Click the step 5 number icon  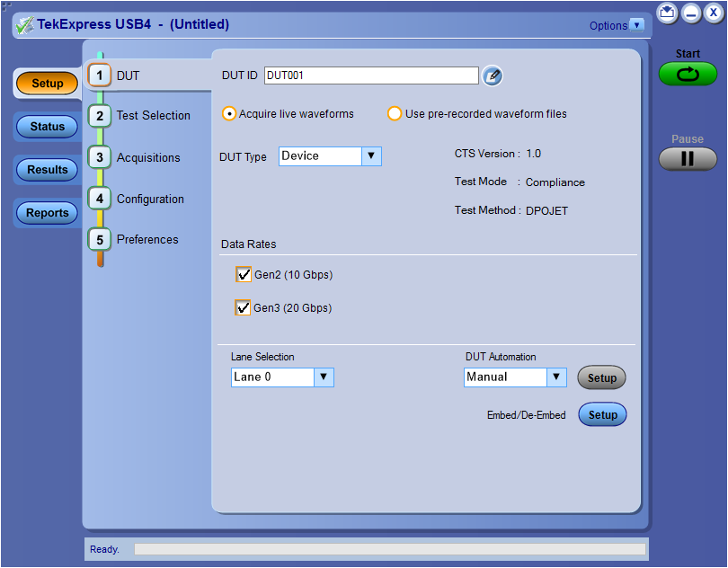(101, 240)
